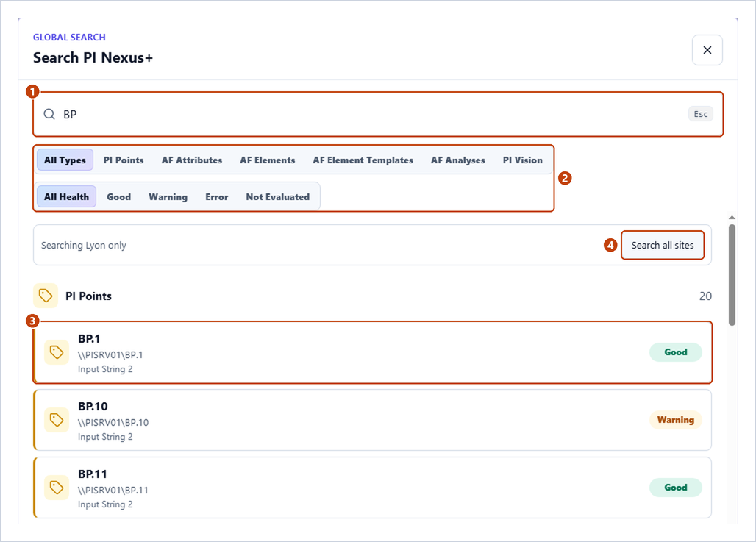This screenshot has width=756, height=542.
Task: Show only Error health results
Action: [x=216, y=197]
